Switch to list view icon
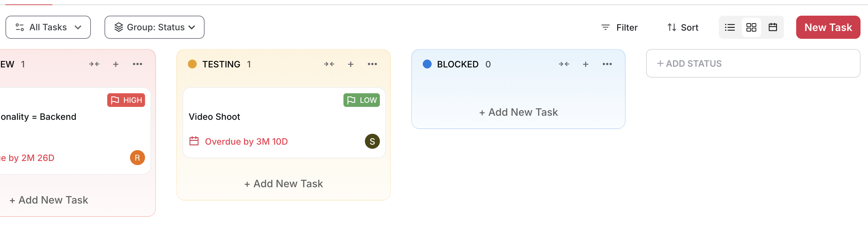This screenshot has width=868, height=241. tap(730, 27)
